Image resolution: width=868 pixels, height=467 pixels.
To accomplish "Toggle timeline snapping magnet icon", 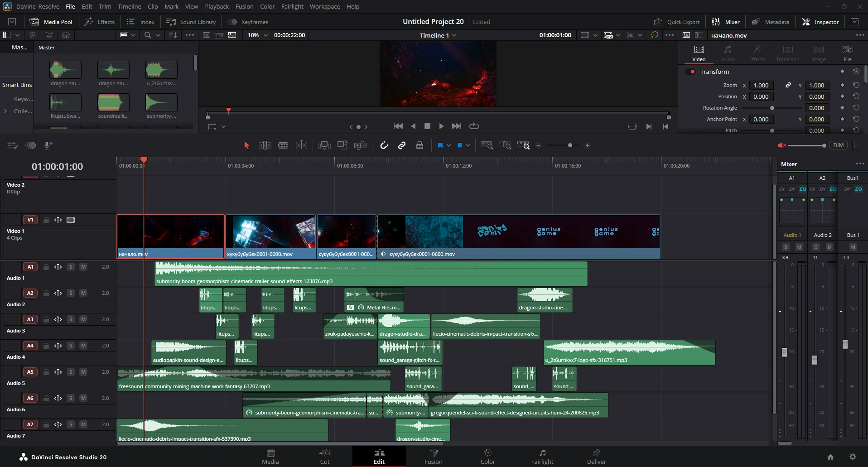I will click(x=384, y=145).
